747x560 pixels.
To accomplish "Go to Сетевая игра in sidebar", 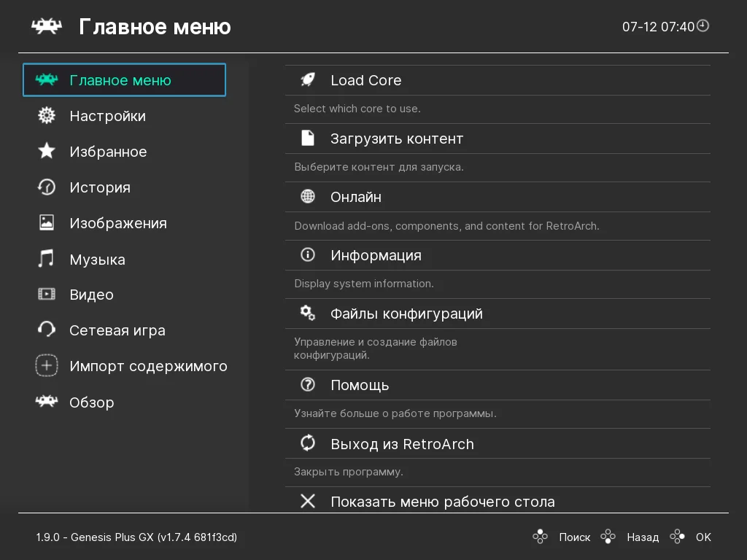I will point(117,330).
